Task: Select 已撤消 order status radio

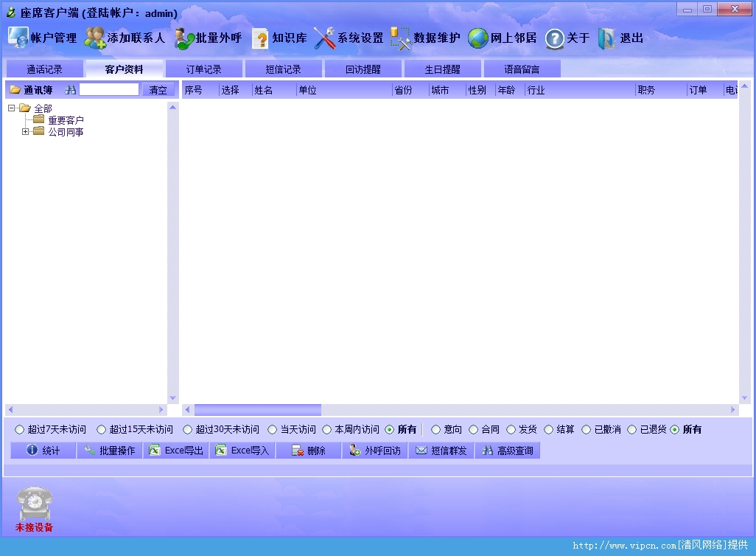Action: [587, 430]
